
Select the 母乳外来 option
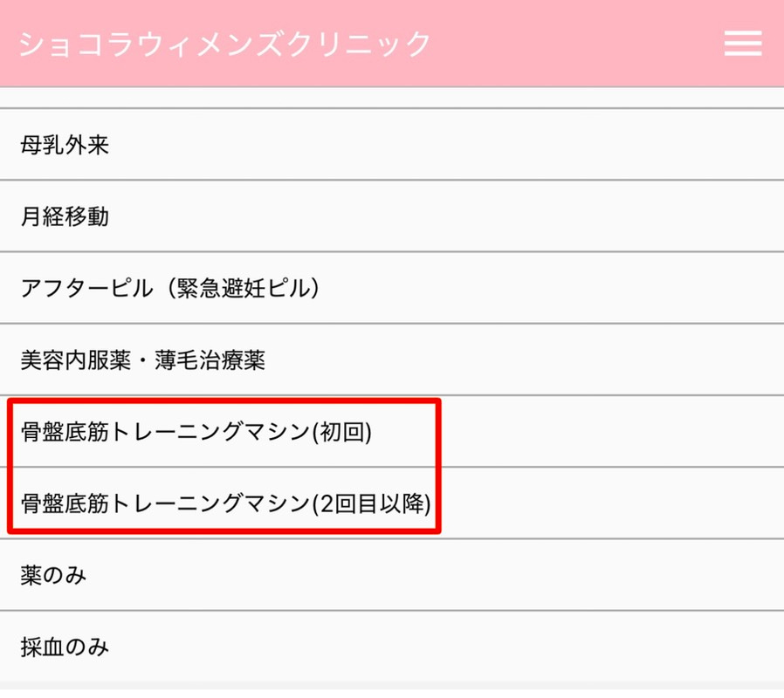(x=65, y=145)
